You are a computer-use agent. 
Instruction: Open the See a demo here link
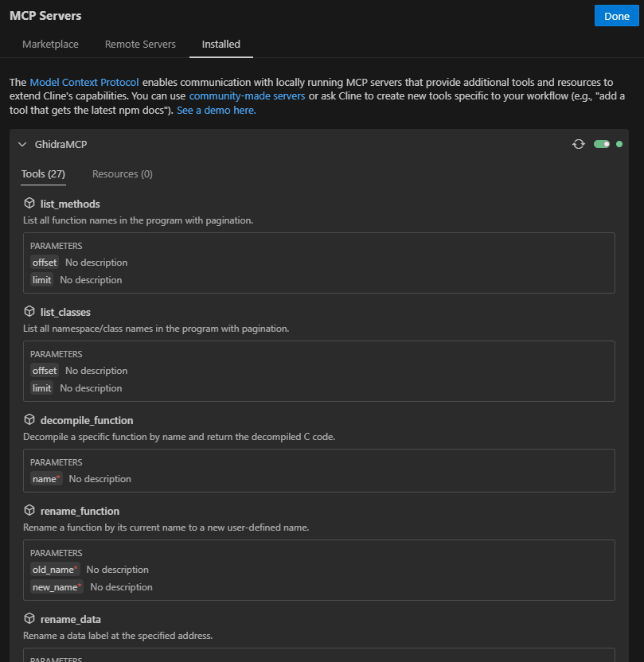pos(217,110)
